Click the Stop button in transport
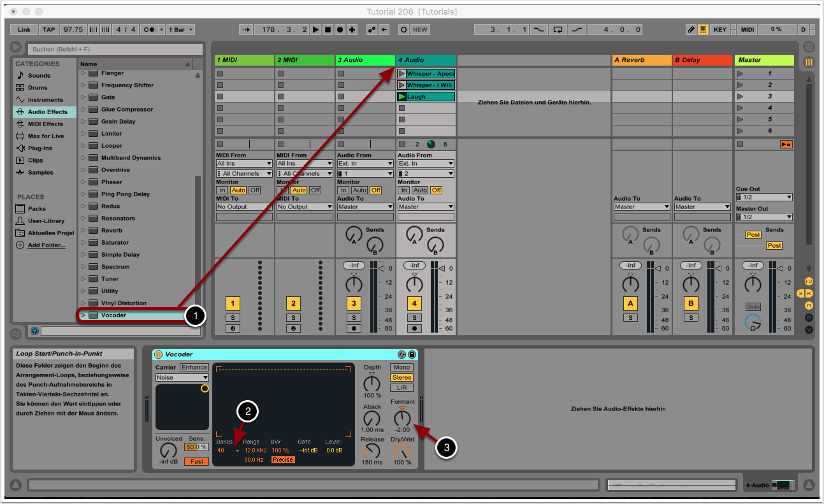The width and height of the screenshot is (824, 504). (x=328, y=30)
